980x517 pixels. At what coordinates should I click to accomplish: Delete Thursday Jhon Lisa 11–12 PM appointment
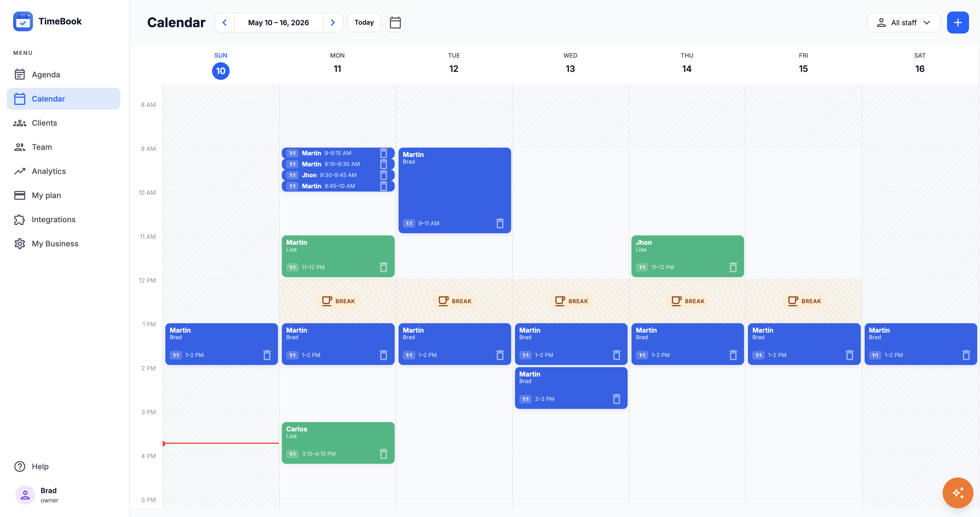click(733, 267)
